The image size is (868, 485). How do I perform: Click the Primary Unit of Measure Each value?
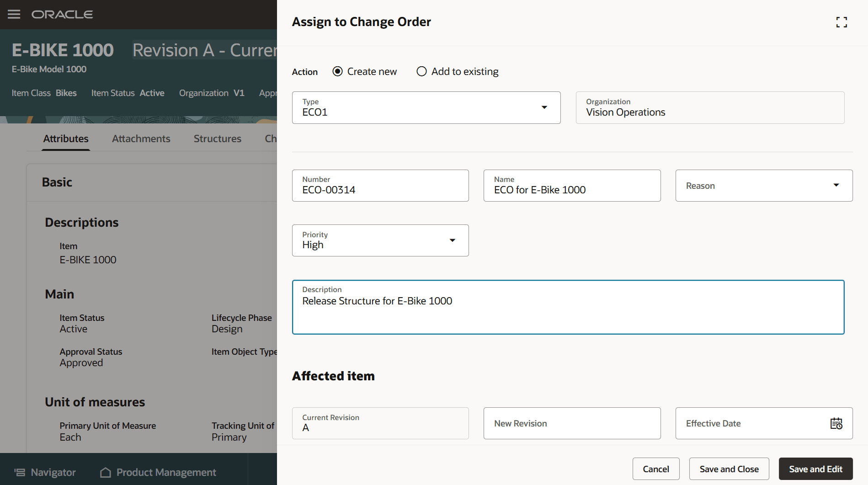(x=70, y=437)
